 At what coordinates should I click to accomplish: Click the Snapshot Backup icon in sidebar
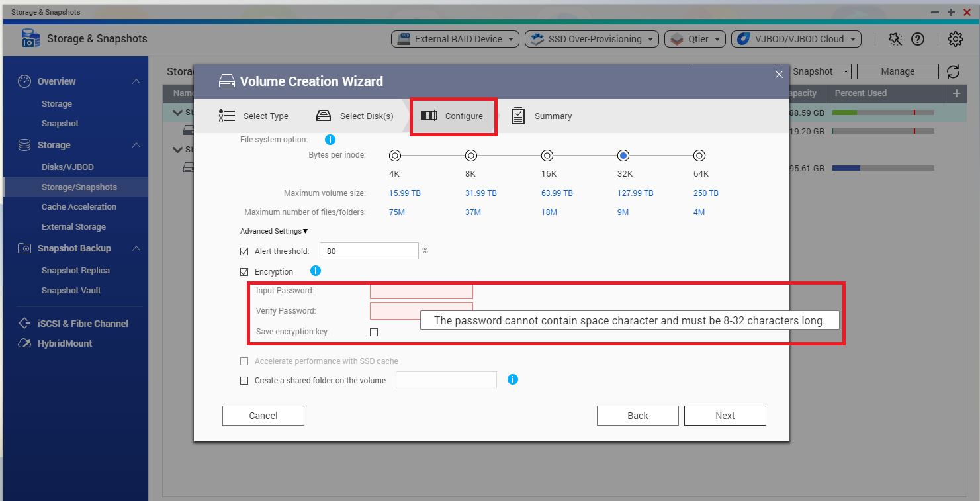click(x=24, y=248)
